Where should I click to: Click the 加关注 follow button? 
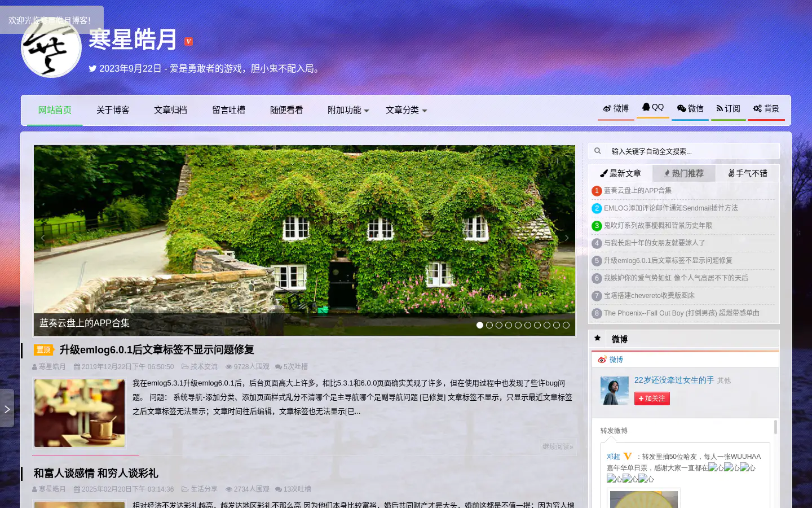tap(652, 398)
